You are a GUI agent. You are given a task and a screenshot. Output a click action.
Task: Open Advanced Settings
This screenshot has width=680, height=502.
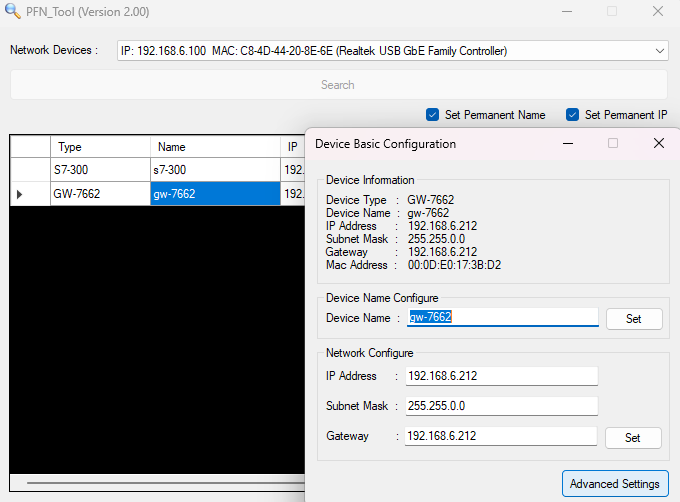(x=614, y=484)
